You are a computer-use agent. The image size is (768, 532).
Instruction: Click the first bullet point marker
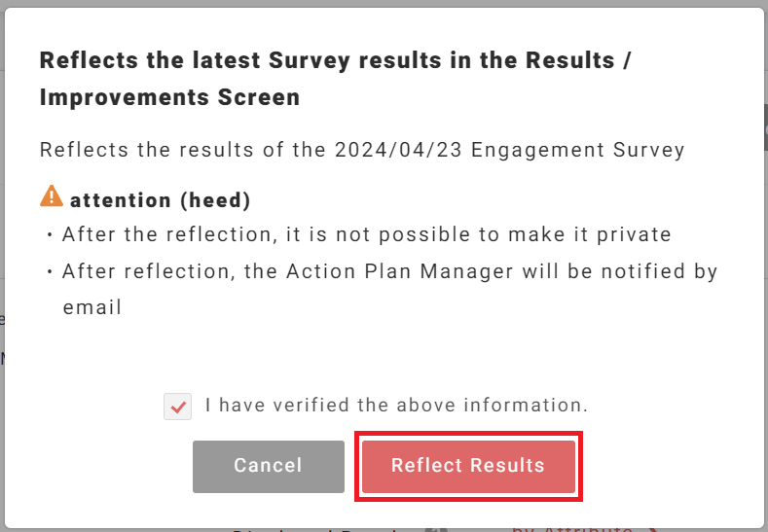pyautogui.click(x=50, y=235)
